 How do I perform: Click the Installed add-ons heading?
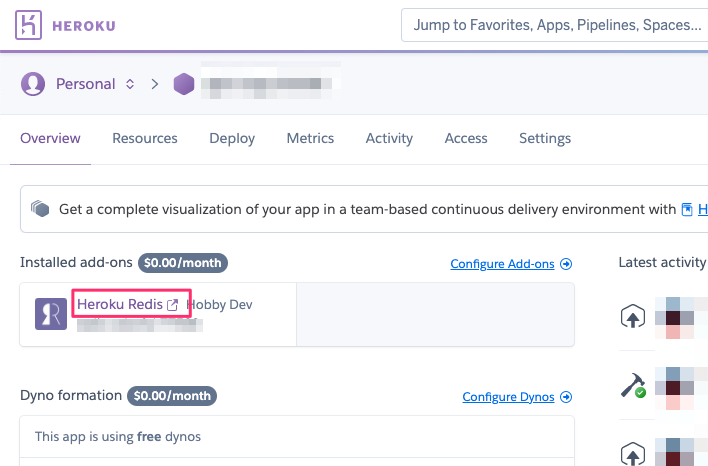pyautogui.click(x=76, y=262)
